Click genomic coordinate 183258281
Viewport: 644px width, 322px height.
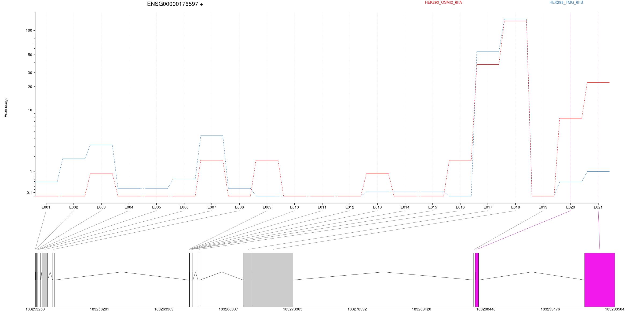tap(100, 309)
